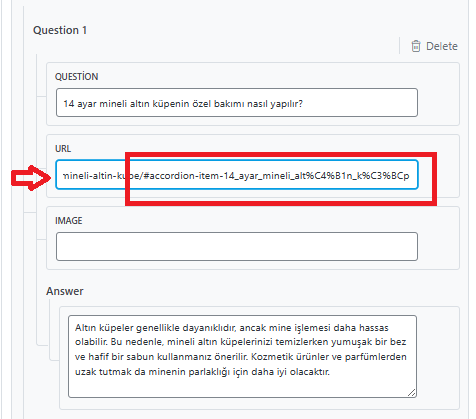Screen dimensions: 476x419
Task: Place cursor after '%BCp' in URL field
Action: pyautogui.click(x=410, y=176)
